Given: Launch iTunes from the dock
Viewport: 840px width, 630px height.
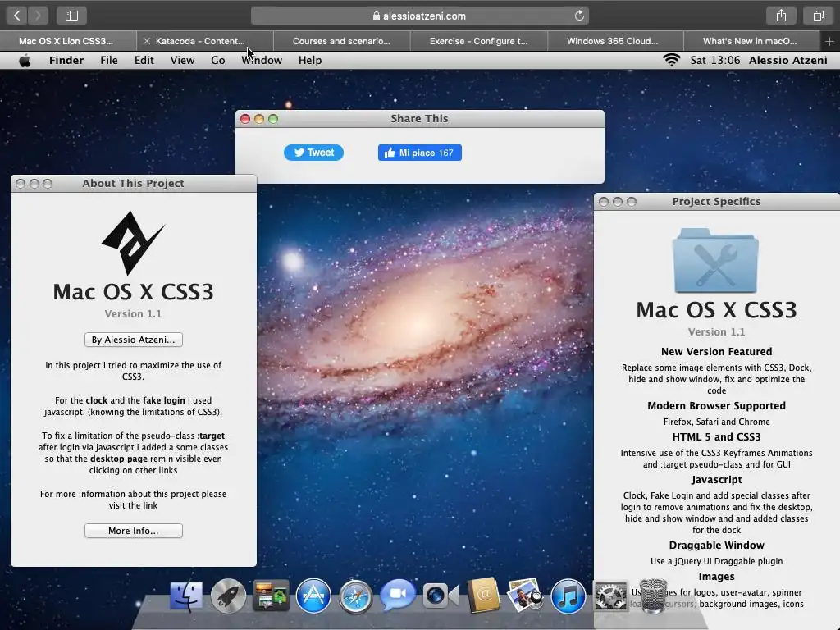Looking at the screenshot, I should pyautogui.click(x=568, y=596).
